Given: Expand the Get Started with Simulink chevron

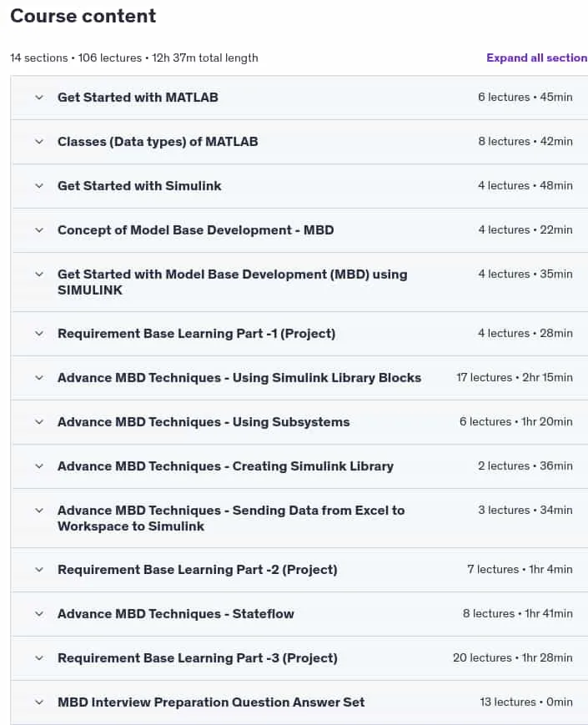Looking at the screenshot, I should (x=39, y=186).
